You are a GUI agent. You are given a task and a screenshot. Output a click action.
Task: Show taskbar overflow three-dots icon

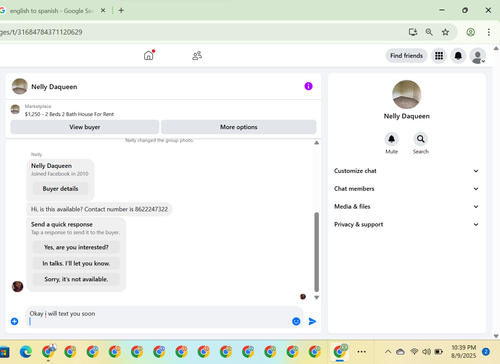362,352
